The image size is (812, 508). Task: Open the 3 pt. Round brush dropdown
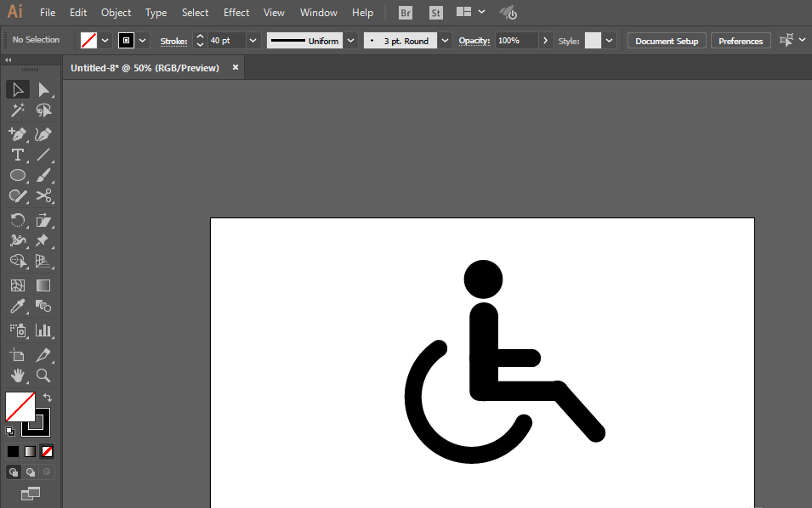(445, 40)
